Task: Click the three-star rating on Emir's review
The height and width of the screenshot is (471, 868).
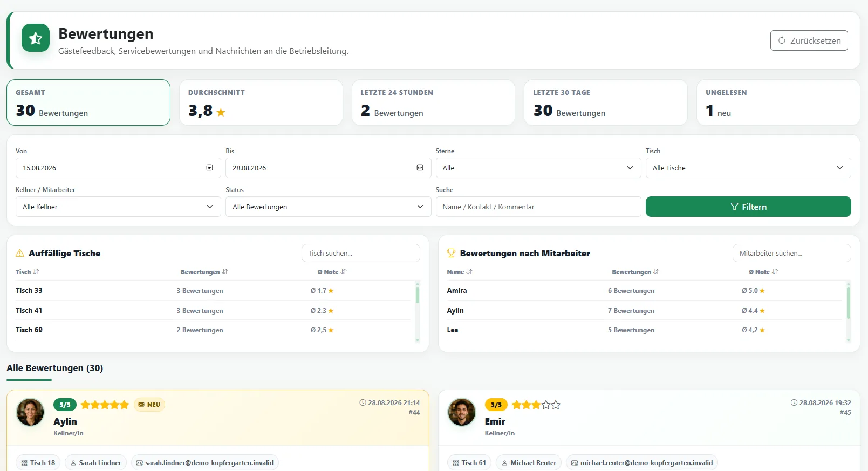Action: 536,405
